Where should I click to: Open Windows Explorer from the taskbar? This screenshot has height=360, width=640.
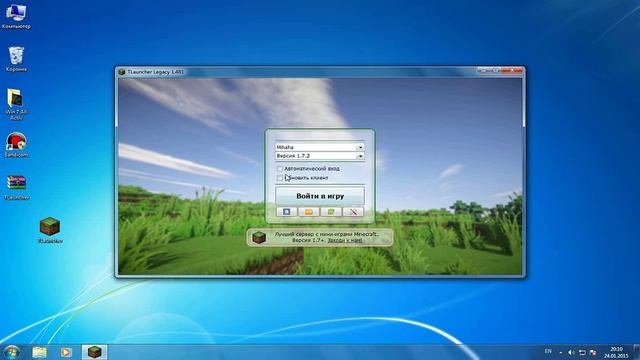pyautogui.click(x=39, y=352)
